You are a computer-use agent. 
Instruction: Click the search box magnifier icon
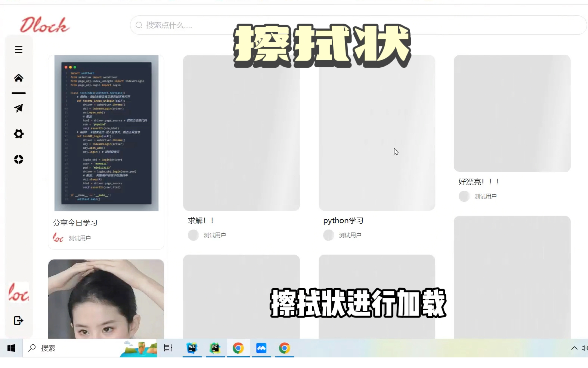[139, 25]
